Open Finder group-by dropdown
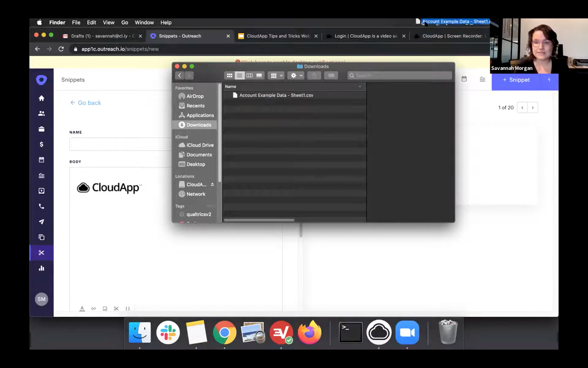588x368 pixels. coord(276,75)
